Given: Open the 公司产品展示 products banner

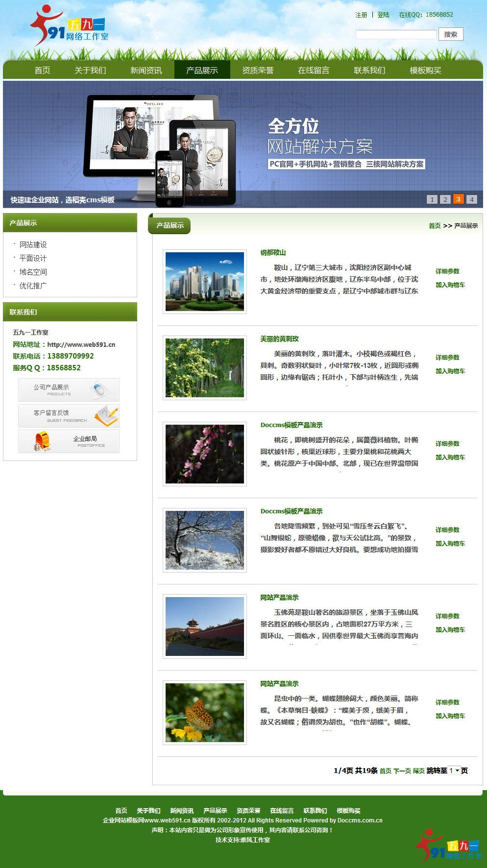Looking at the screenshot, I should (69, 390).
